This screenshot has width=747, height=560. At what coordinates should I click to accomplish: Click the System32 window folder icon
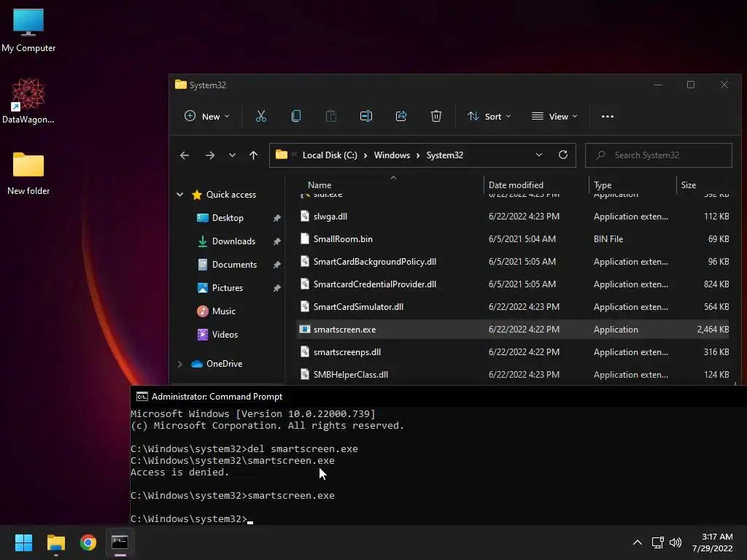[181, 85]
